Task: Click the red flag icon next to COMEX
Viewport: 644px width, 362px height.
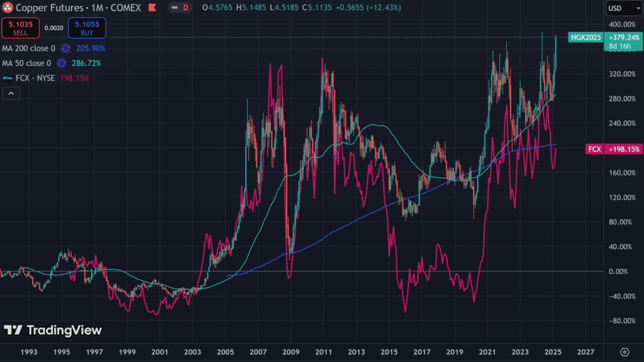Action: pyautogui.click(x=152, y=8)
